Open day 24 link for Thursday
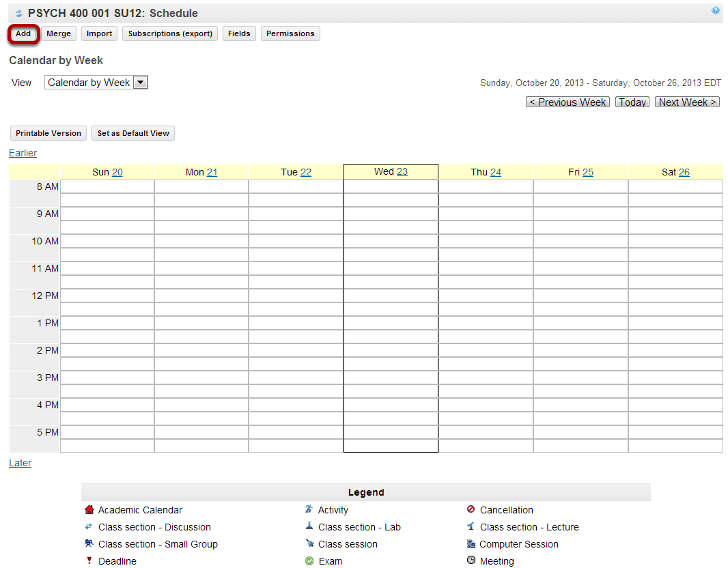The height and width of the screenshot is (568, 728). pyautogui.click(x=496, y=172)
